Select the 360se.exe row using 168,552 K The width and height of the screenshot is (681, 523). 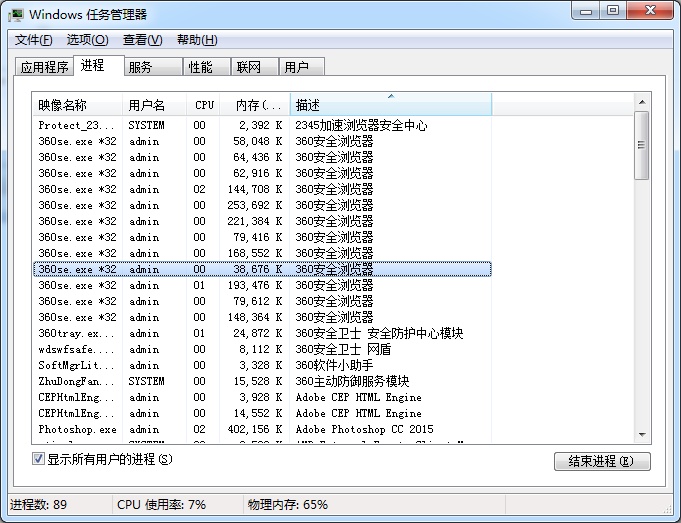click(262, 253)
